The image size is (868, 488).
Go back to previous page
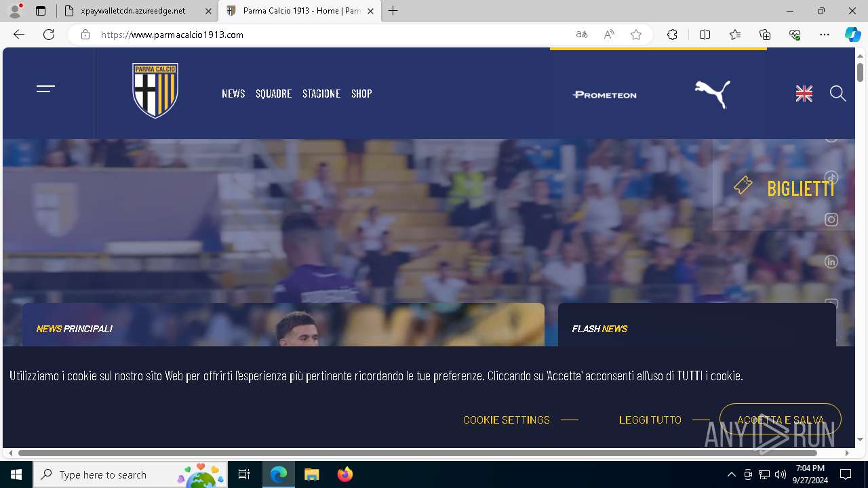19,35
